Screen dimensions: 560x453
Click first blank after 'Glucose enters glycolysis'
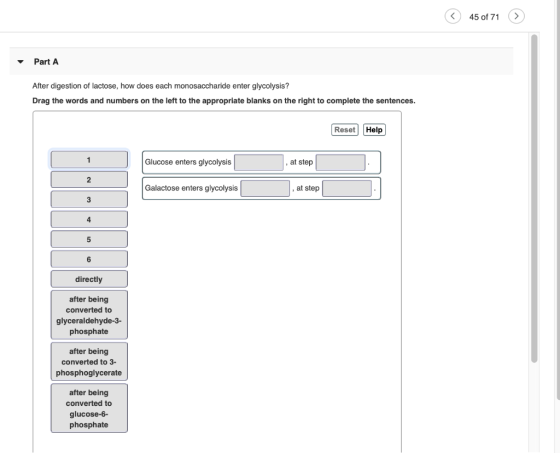(x=259, y=163)
